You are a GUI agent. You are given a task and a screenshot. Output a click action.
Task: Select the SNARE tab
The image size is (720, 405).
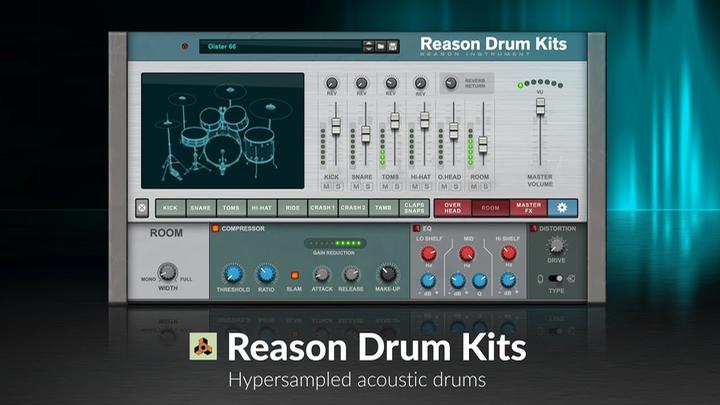pyautogui.click(x=201, y=208)
